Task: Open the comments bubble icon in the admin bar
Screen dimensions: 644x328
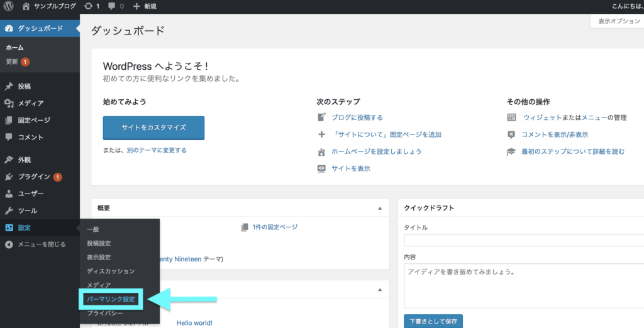Action: pyautogui.click(x=111, y=6)
